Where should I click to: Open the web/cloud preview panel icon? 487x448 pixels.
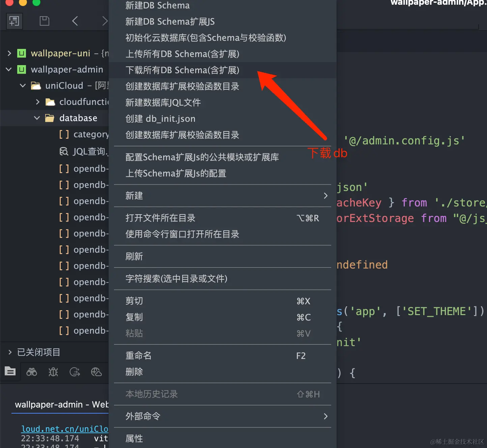pos(96,372)
